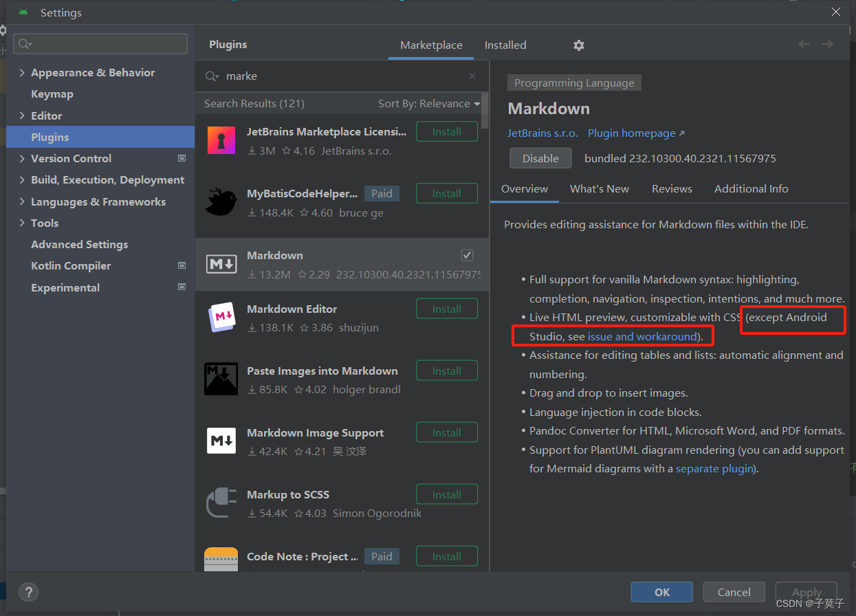Click the Markup to SCSS plugin icon
Viewport: 856px width, 616px height.
tap(221, 503)
